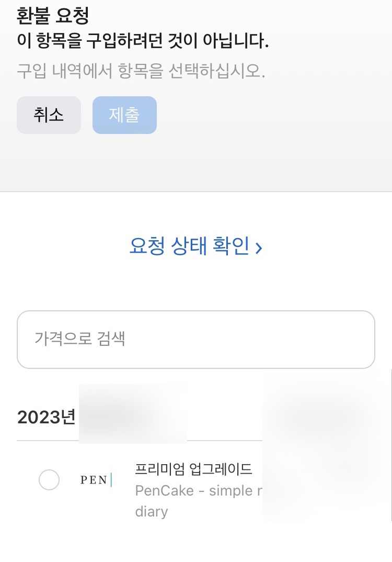Click the PenCake - simple subtitle text
The width and height of the screenshot is (392, 562).
coord(199,491)
